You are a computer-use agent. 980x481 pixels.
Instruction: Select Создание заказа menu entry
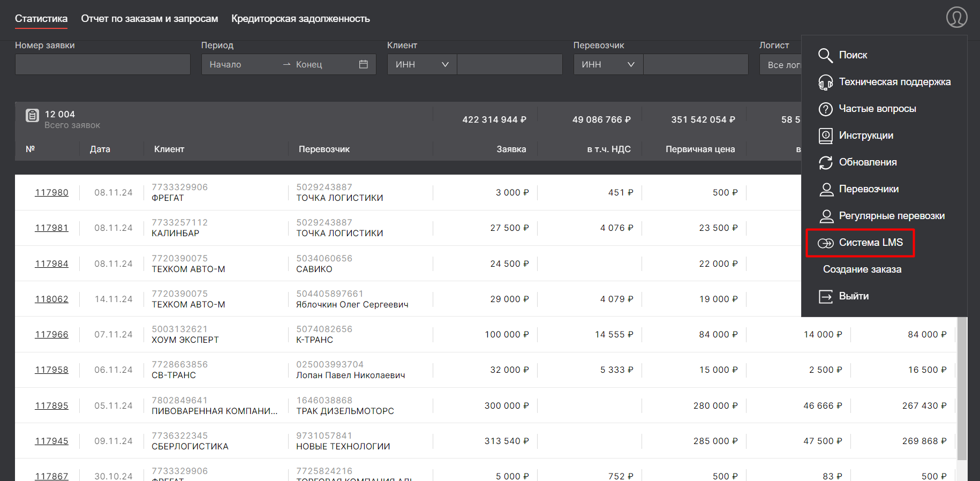[862, 269]
